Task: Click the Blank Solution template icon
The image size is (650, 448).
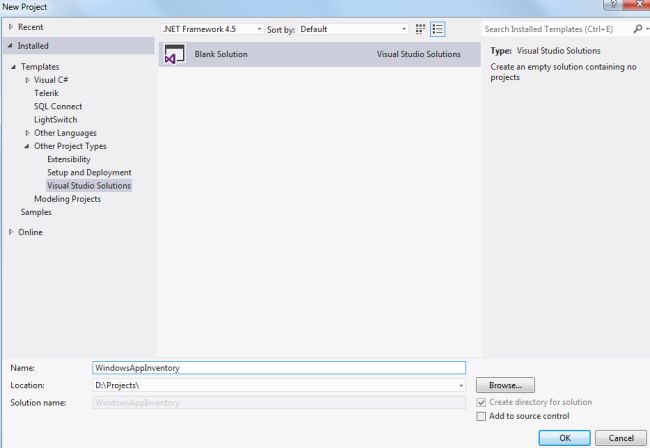Action: pyautogui.click(x=175, y=54)
